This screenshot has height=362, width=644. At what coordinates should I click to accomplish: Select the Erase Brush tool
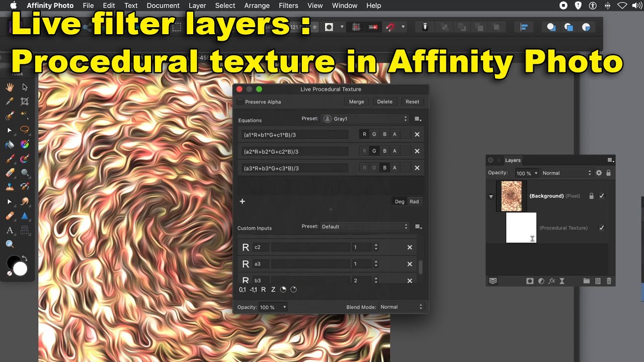coord(10,173)
